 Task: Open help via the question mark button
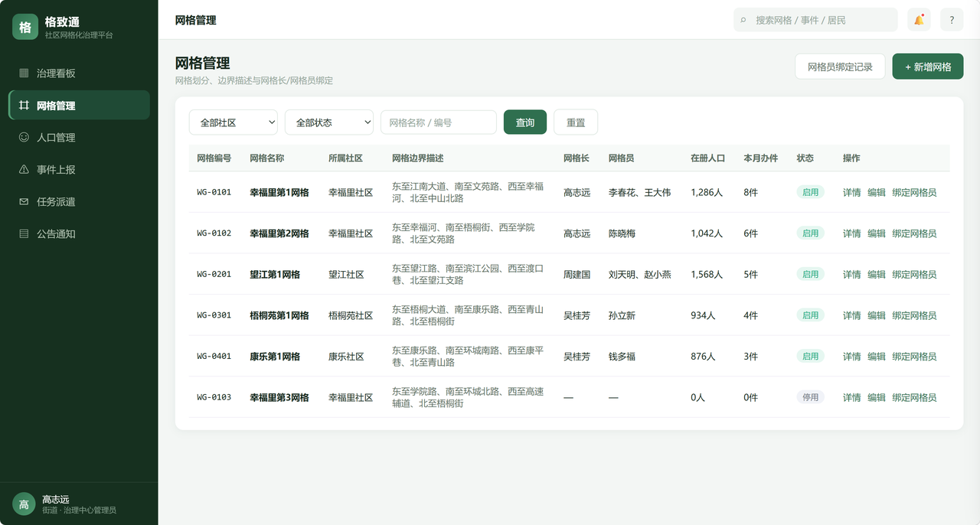tap(952, 20)
